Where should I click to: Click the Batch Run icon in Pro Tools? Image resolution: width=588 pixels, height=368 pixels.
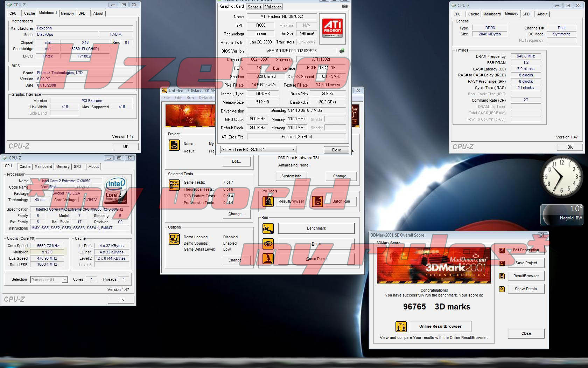317,202
